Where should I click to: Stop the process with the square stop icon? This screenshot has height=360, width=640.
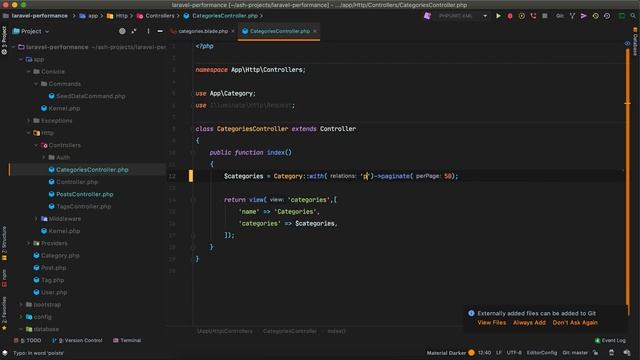pos(544,16)
